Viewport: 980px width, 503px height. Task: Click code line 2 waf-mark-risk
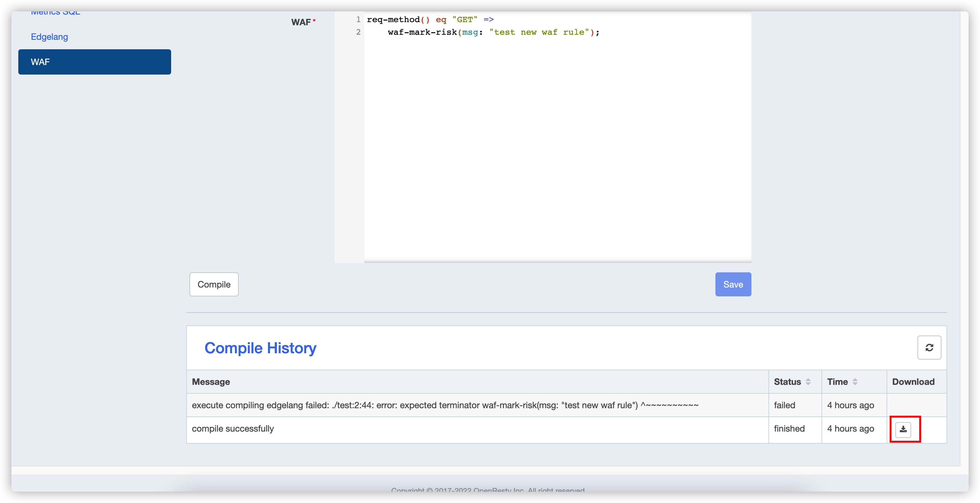tap(493, 32)
